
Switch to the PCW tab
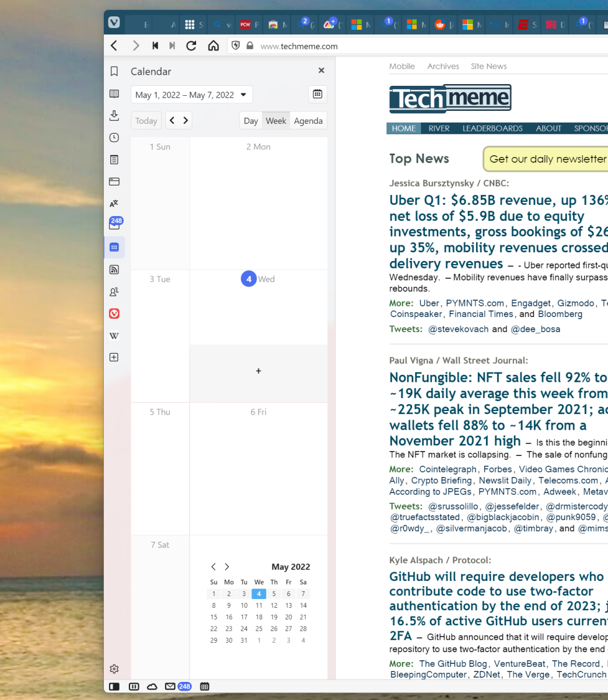click(x=249, y=25)
